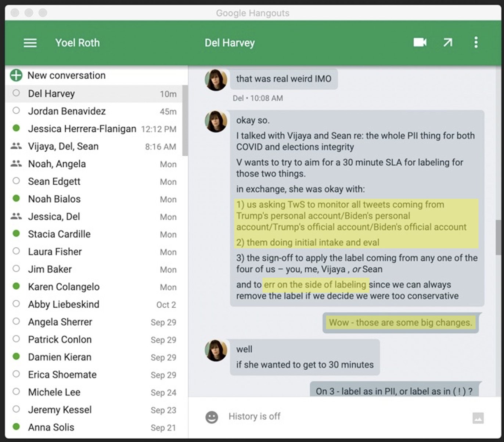Open the Vijaya, Del, Sean group chat
The width and height of the screenshot is (504, 442).
94,146
